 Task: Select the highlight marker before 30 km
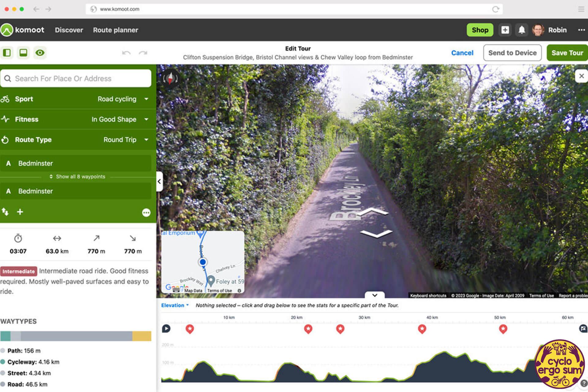[x=340, y=329]
